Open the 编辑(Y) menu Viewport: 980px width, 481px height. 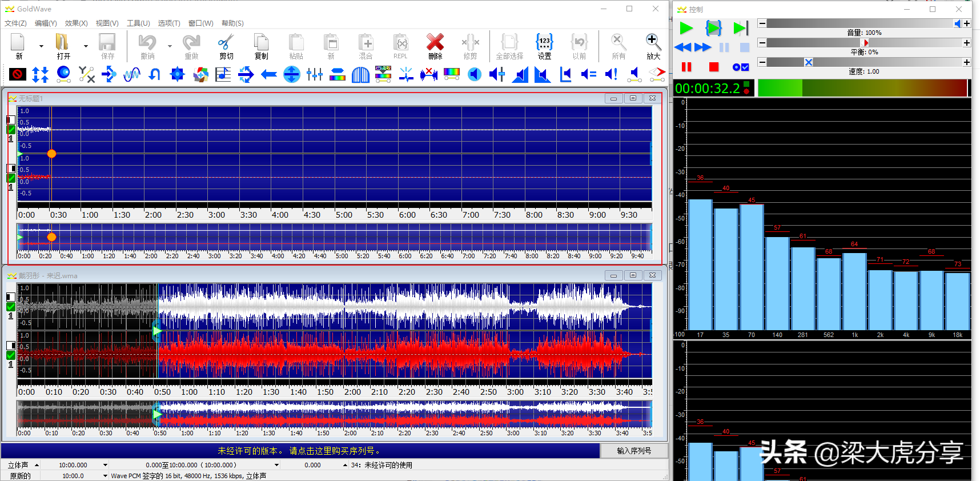click(x=46, y=23)
